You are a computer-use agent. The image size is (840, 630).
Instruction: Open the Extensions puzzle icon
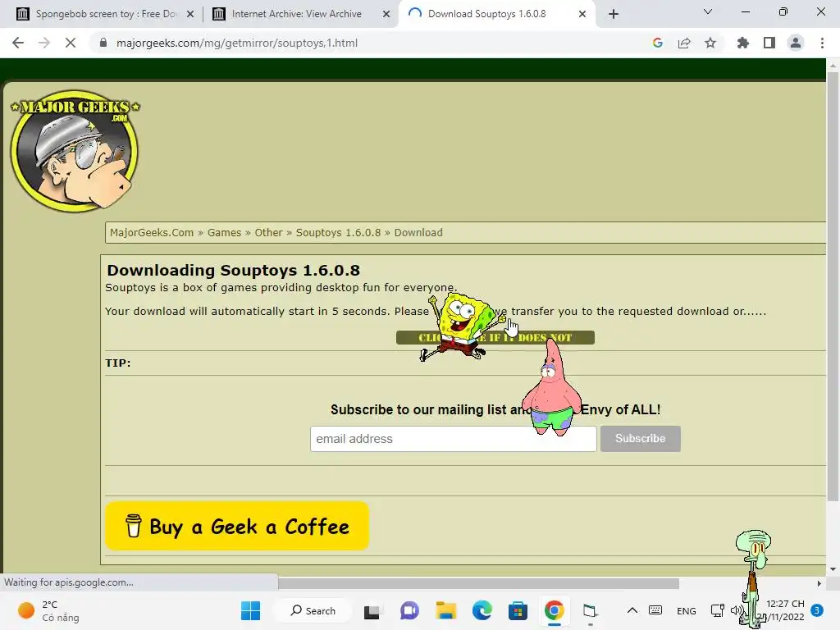[x=742, y=43]
